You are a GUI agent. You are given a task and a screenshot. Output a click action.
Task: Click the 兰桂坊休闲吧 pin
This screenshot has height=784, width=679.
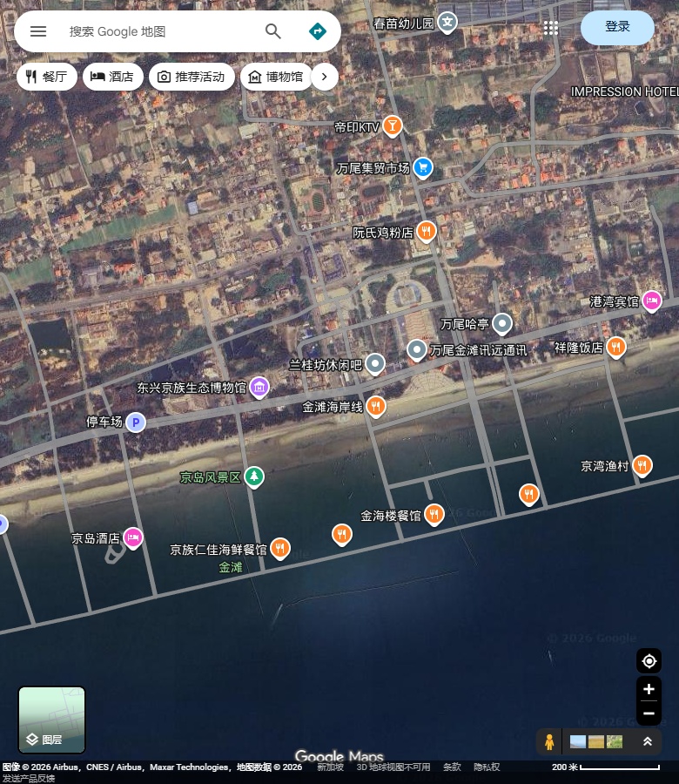(374, 364)
